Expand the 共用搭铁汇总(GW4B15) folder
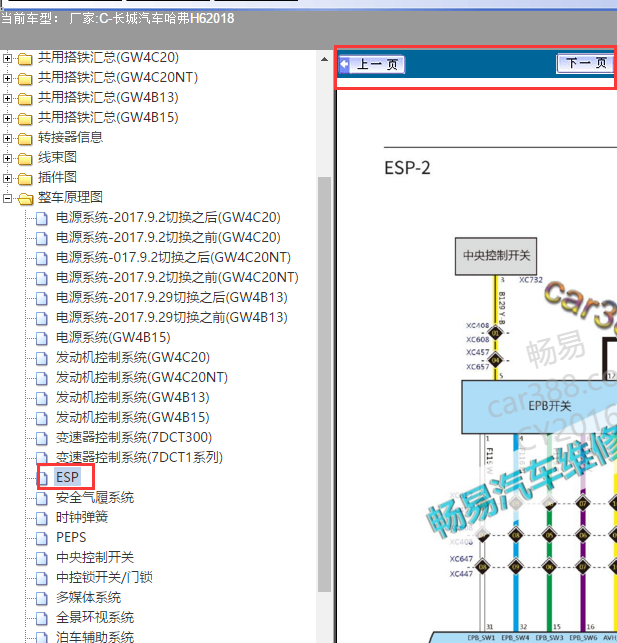Image resolution: width=617 pixels, height=643 pixels. click(7, 119)
